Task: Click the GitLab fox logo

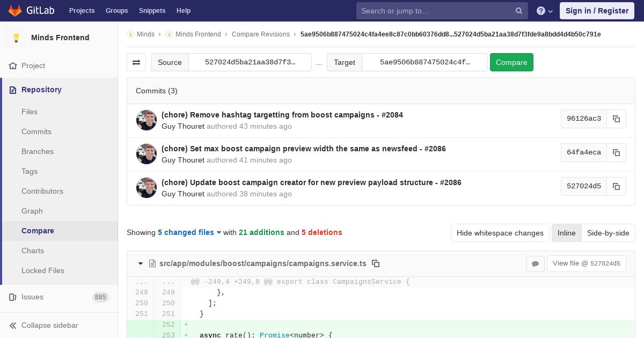Action: (x=15, y=11)
